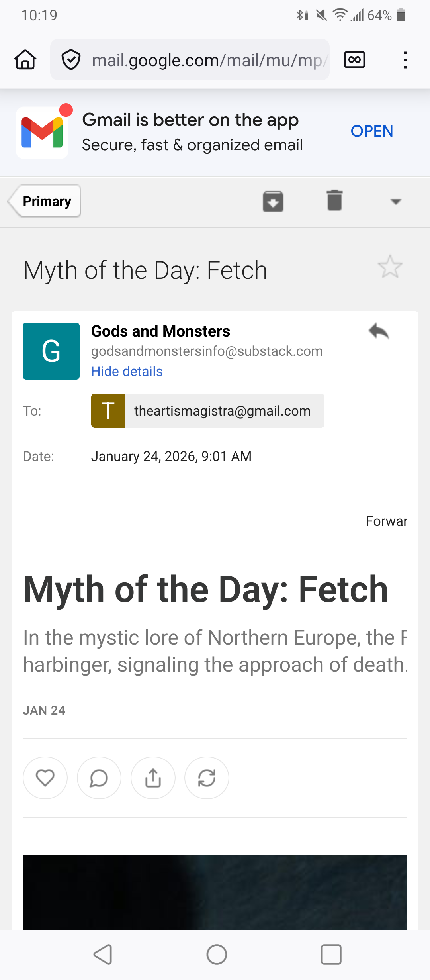The width and height of the screenshot is (430, 980).
Task: Open Gmail app via OPEN button
Action: (x=371, y=131)
